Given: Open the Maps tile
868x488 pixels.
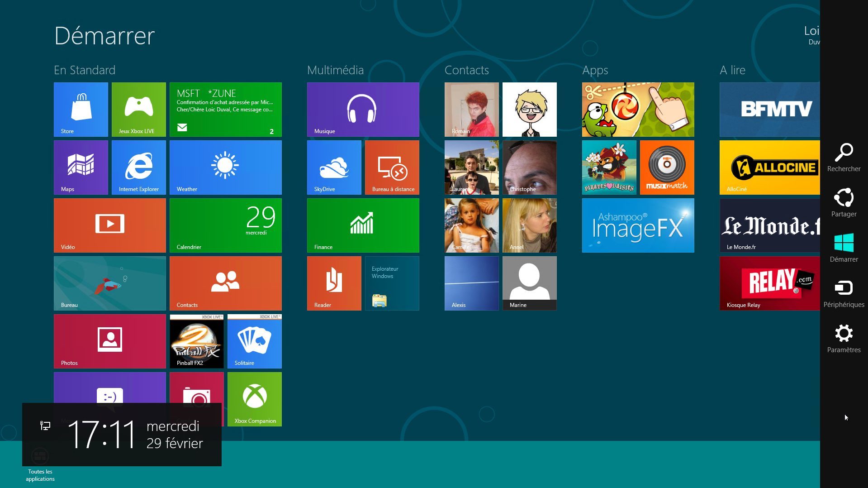Looking at the screenshot, I should 81,167.
